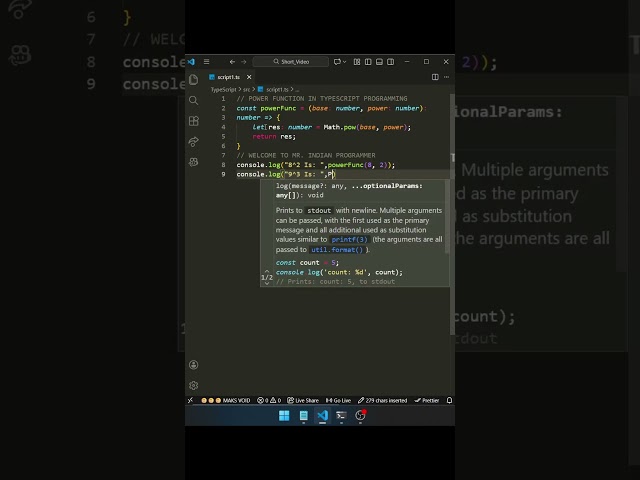Click the split editor right icon
Viewport: 640px width, 480px height.
tap(435, 77)
